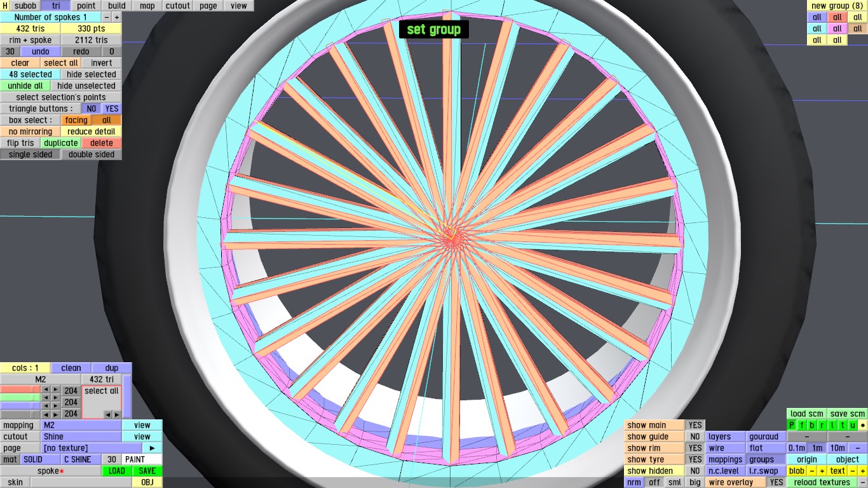This screenshot has width=868, height=488.
Task: Click '48 selected' count
Action: pos(31,74)
